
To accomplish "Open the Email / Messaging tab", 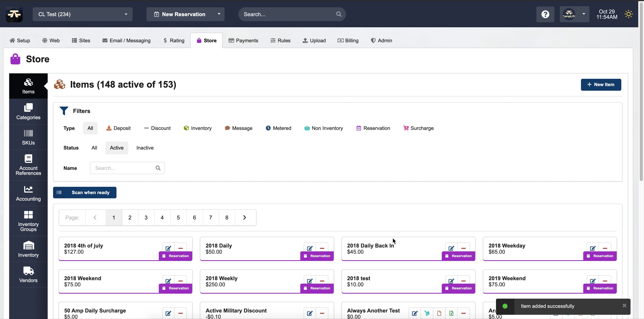I will (x=126, y=41).
